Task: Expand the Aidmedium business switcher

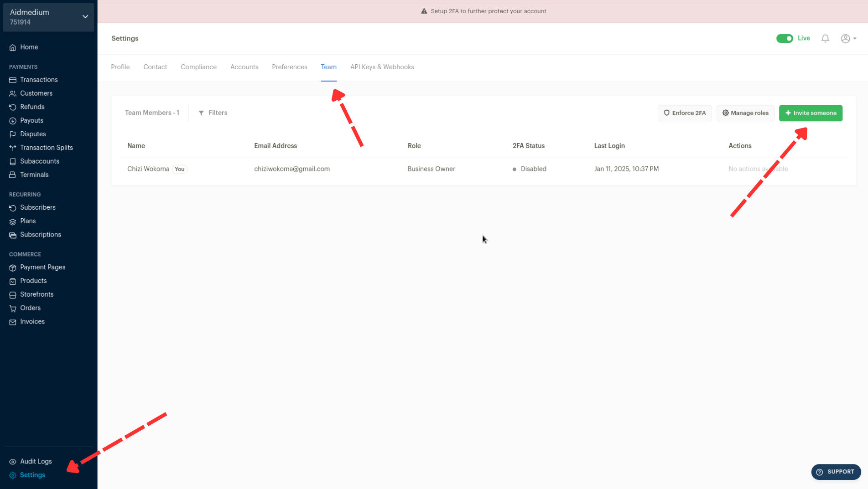Action: pos(49,17)
